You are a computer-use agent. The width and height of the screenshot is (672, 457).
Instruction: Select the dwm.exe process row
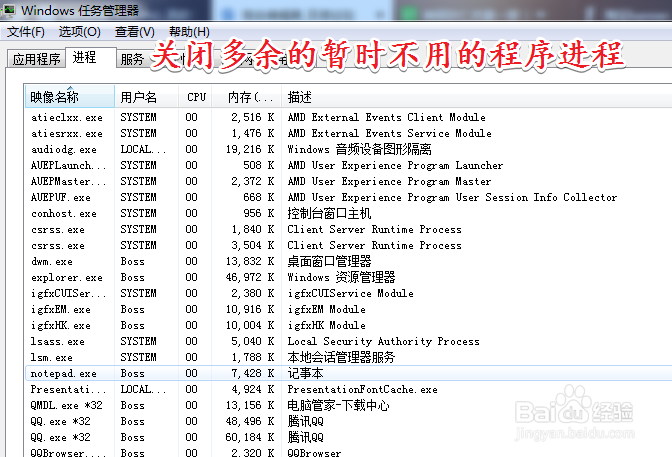[348, 262]
